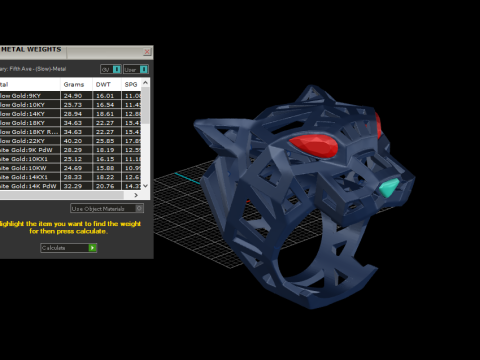Click the green arrow on Calculate
Image resolution: width=480 pixels, height=360 pixels.
(92, 248)
